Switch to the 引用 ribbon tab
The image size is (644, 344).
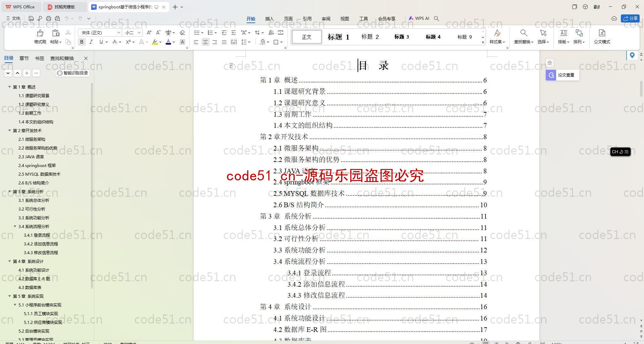[x=307, y=19]
